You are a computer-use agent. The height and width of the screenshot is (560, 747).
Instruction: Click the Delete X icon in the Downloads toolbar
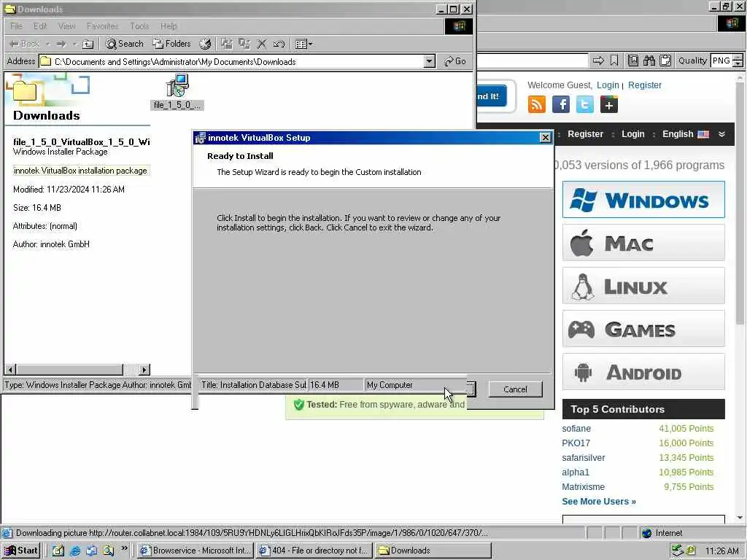pyautogui.click(x=262, y=44)
